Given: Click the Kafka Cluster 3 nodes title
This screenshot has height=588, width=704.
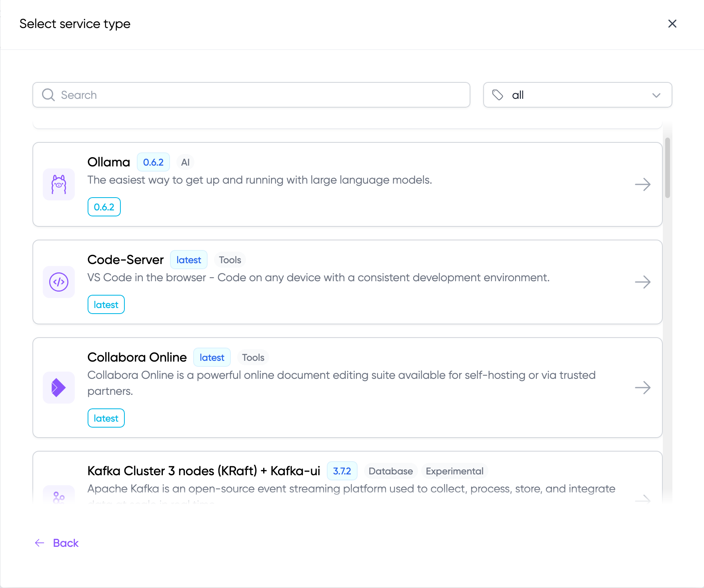Looking at the screenshot, I should tap(204, 471).
